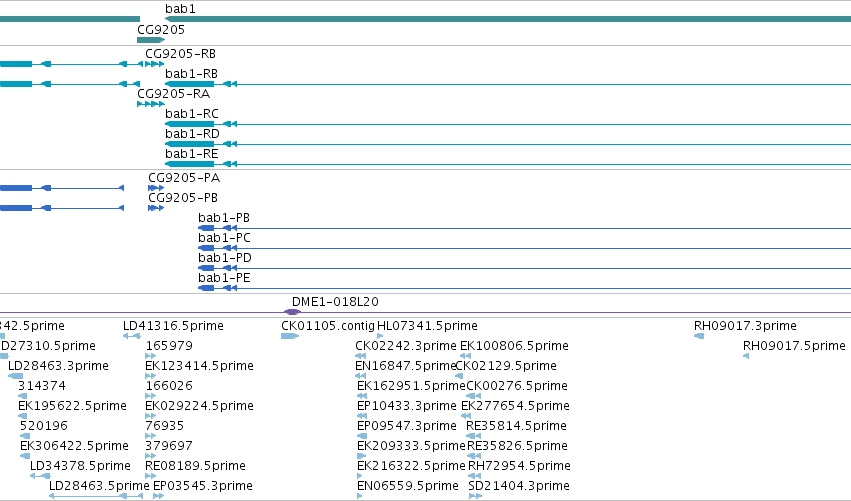Select the bab1-PE protein label
This screenshot has height=501, width=851.
224,278
